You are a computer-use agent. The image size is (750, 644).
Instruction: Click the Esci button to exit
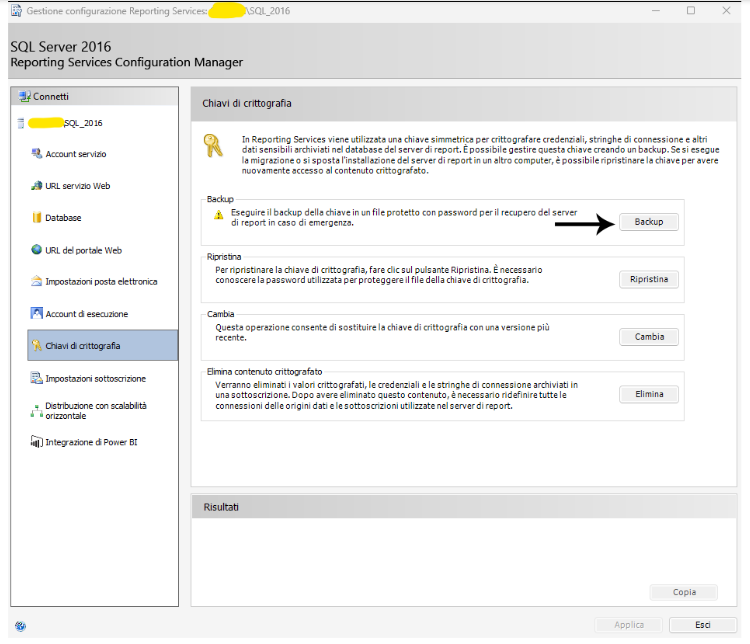point(702,625)
